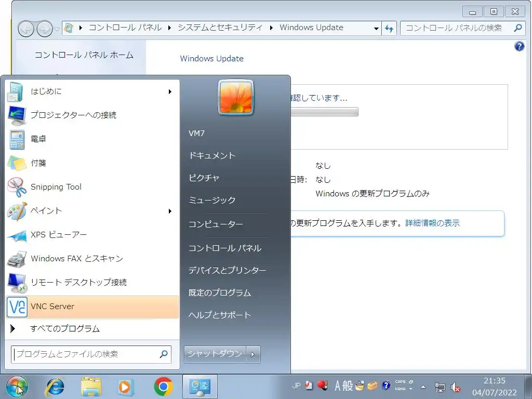The height and width of the screenshot is (399, 532).
Task: Open Windows Explorer folder on taskbar
Action: [x=91, y=387]
